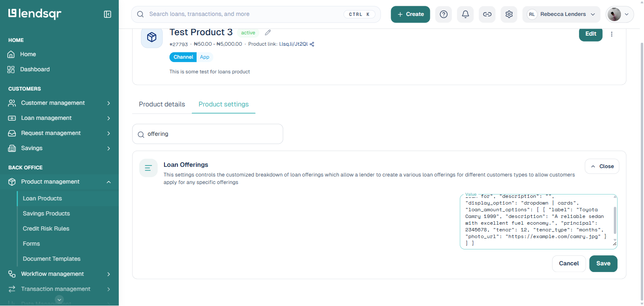
Task: Click the link chain icon in header
Action: pyautogui.click(x=487, y=14)
